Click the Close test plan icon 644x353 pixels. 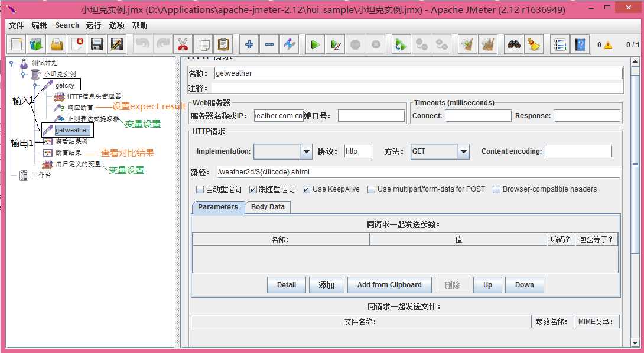coord(76,44)
